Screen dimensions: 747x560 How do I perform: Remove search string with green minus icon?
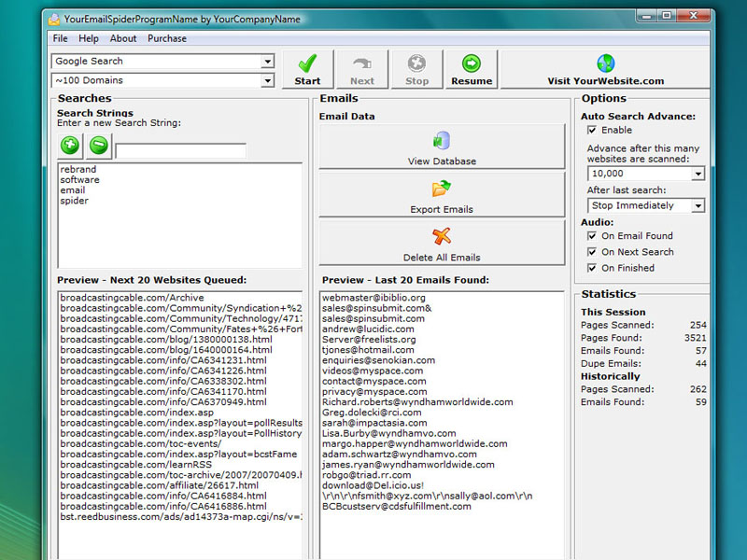point(99,145)
